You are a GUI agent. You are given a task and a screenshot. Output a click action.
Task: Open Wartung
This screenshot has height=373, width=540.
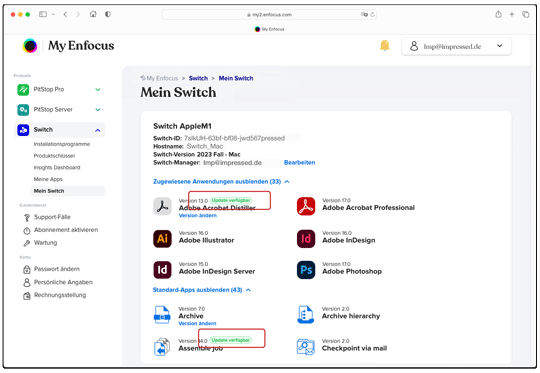pos(45,242)
